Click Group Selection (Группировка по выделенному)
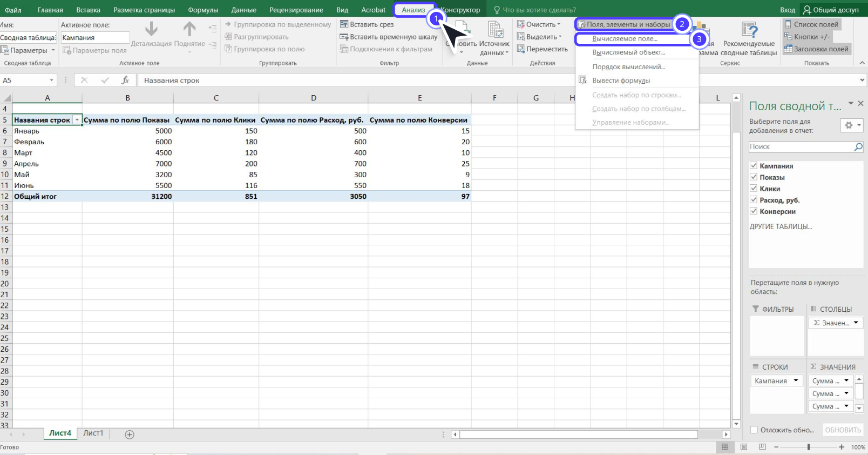The width and height of the screenshot is (868, 455). (277, 24)
